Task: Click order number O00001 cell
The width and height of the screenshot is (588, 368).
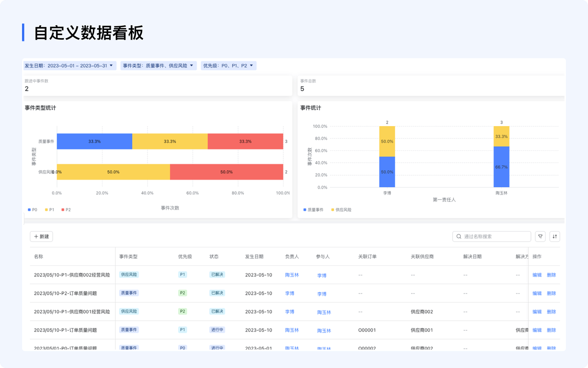Action: pos(367,330)
